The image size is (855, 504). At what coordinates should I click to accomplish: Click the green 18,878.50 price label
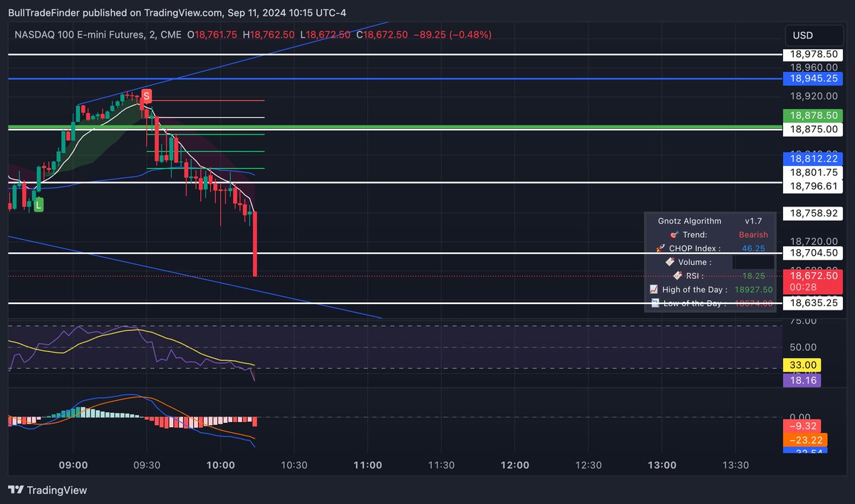click(x=813, y=115)
